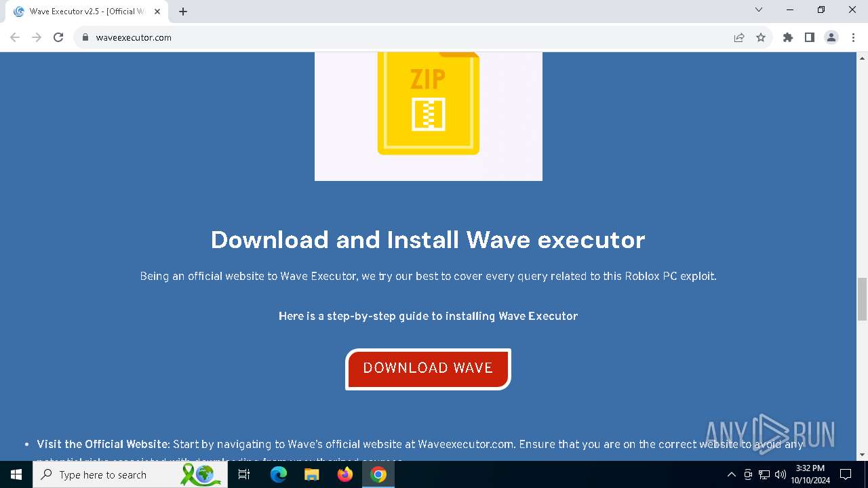Open the clock showing 3:32 PM
This screenshot has height=488, width=868.
tap(810, 474)
